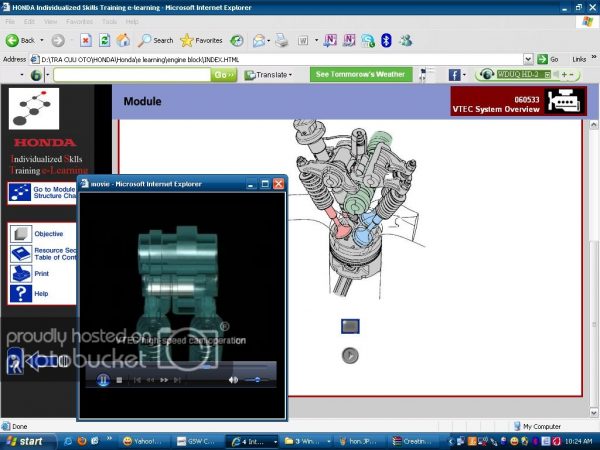Expand the Address bar dropdown arrow
600x450 pixels.
(x=528, y=59)
